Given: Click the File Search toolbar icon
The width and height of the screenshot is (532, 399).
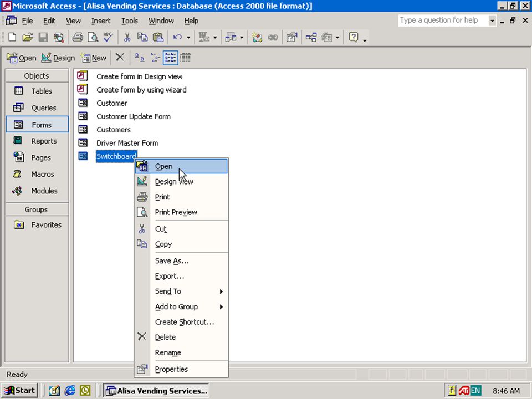Looking at the screenshot, I should pos(59,37).
